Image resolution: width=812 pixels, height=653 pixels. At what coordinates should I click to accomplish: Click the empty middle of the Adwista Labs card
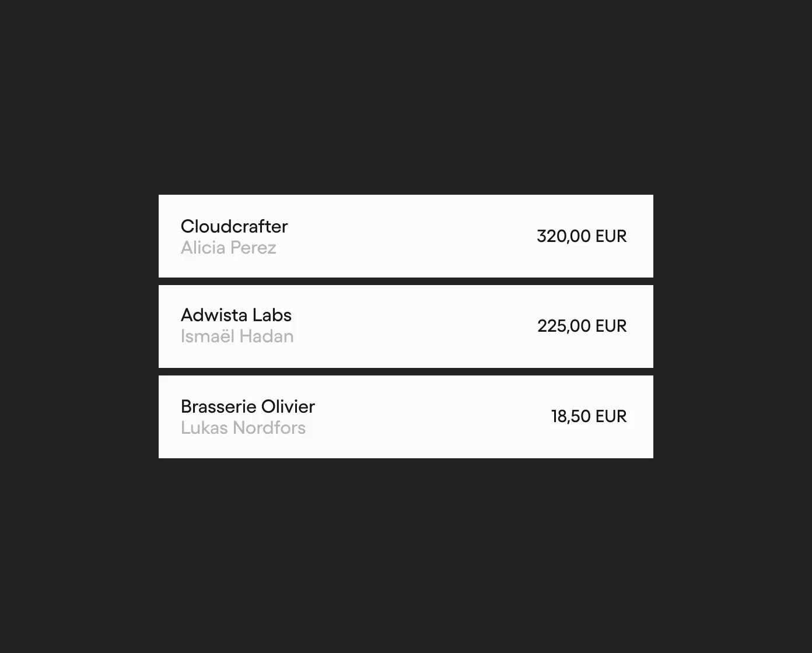coord(414,326)
